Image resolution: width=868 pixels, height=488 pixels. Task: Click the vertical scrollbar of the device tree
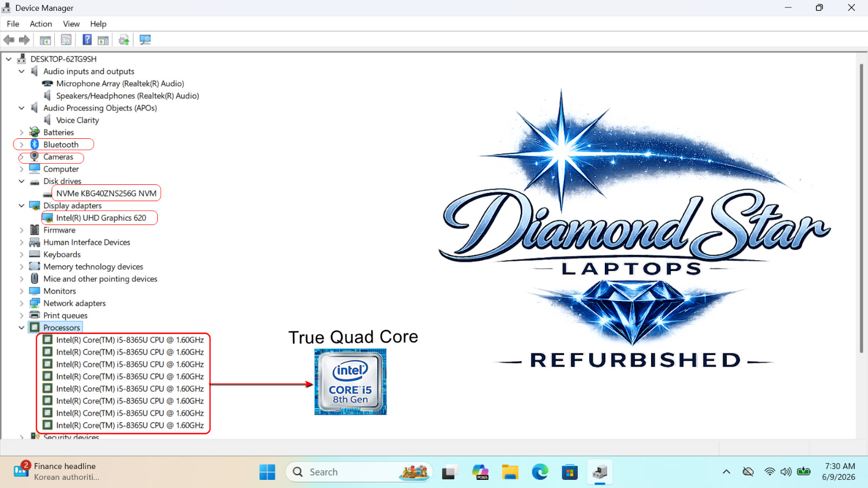tap(861, 208)
